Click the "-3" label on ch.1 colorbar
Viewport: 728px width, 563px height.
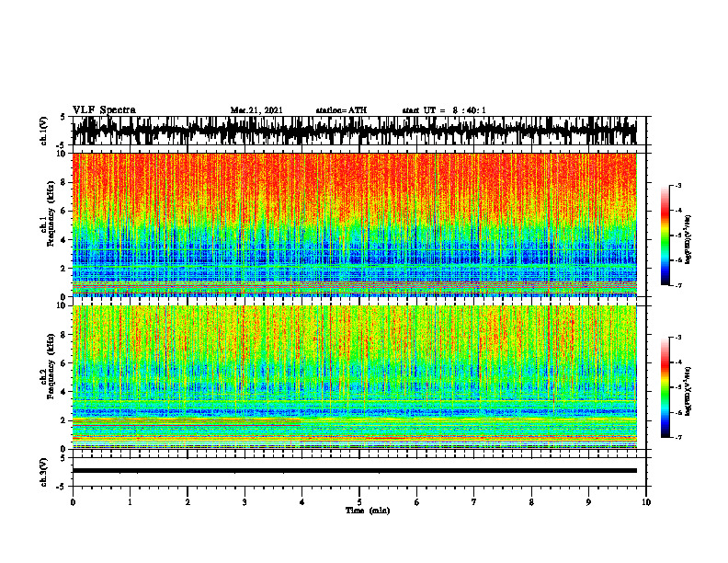pos(677,185)
